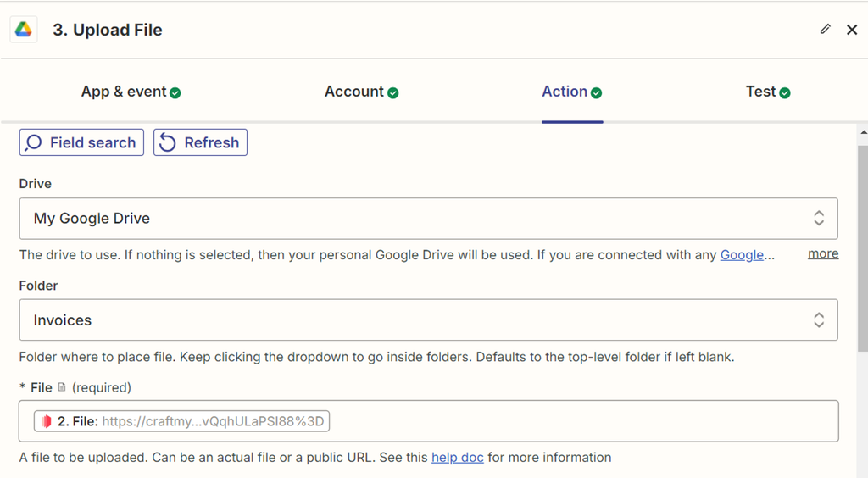The image size is (868, 478).
Task: Select the 2. File mapped data pill
Action: tap(181, 421)
